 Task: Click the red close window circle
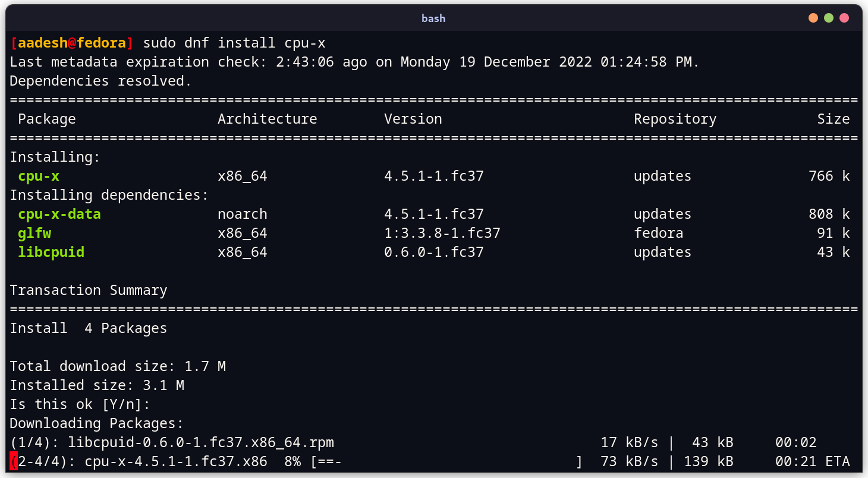(844, 18)
